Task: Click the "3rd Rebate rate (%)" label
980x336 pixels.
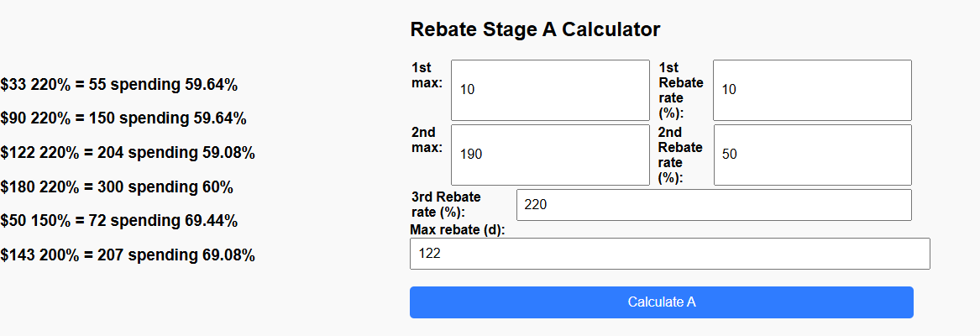Action: pyautogui.click(x=445, y=204)
